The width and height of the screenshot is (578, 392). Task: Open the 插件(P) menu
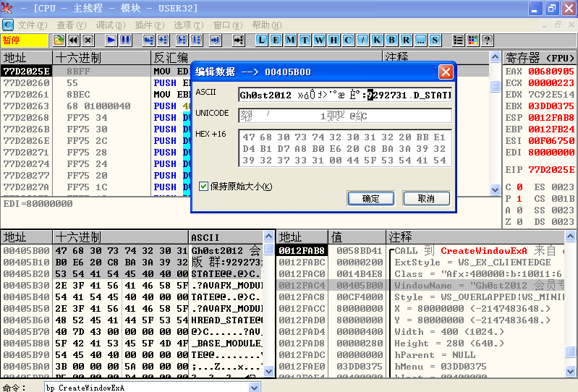tap(149, 25)
